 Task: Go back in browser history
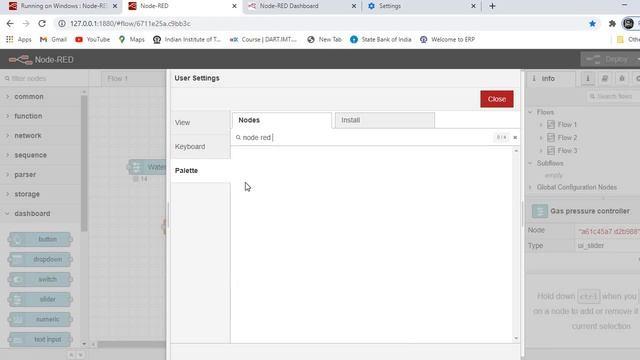[x=10, y=24]
